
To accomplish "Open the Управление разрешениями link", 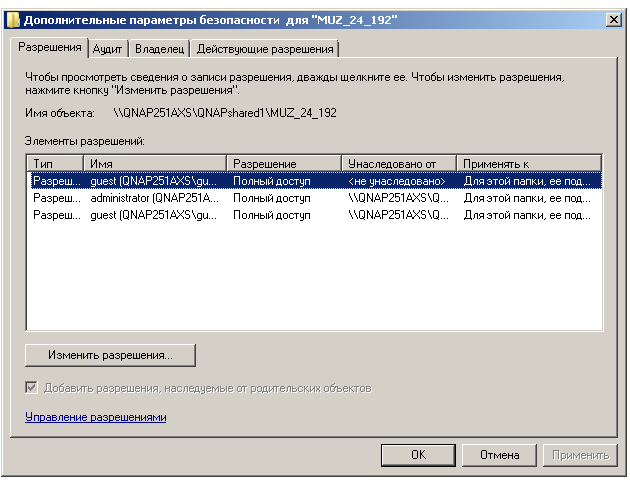I will coord(95,417).
